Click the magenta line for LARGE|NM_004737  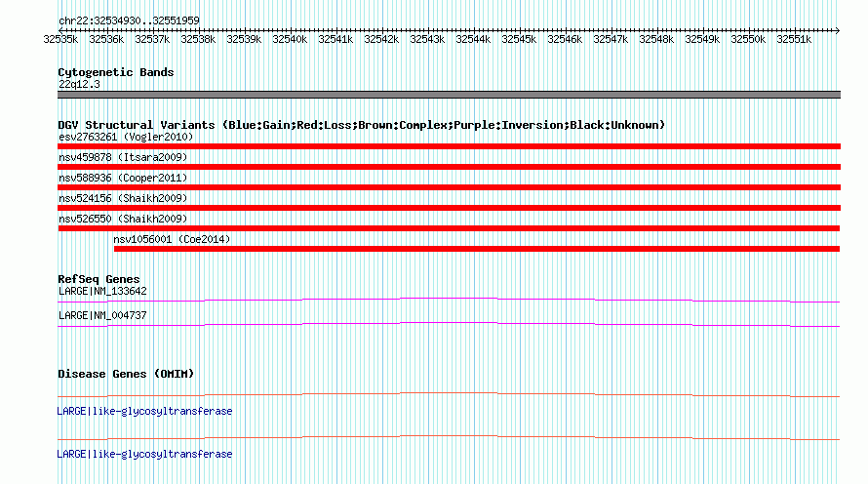(x=449, y=324)
